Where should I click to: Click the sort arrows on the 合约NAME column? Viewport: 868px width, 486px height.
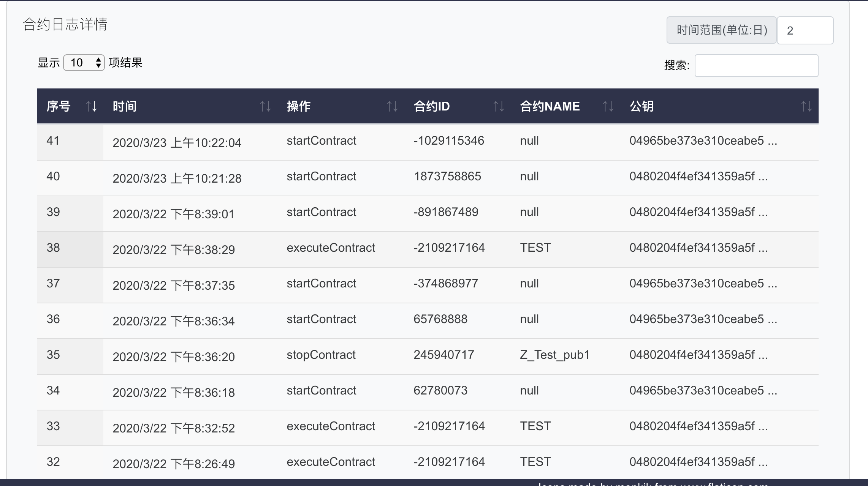pyautogui.click(x=608, y=106)
